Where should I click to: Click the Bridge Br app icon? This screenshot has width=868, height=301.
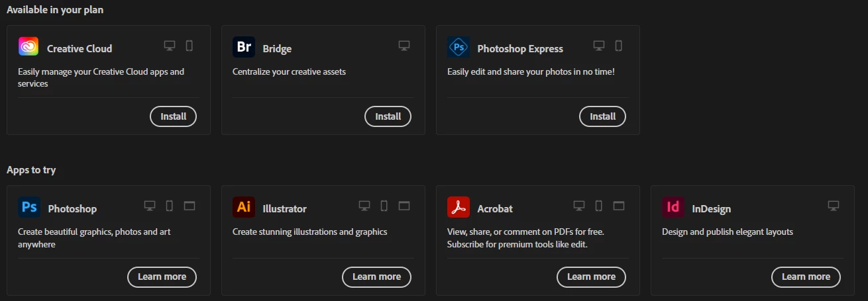point(243,47)
